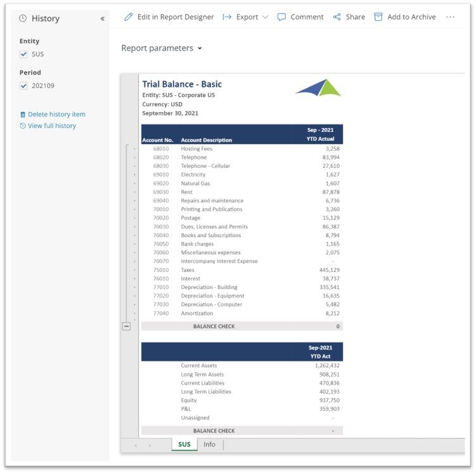Expand the Report parameters dropdown
The height and width of the screenshot is (473, 476).
pos(200,48)
